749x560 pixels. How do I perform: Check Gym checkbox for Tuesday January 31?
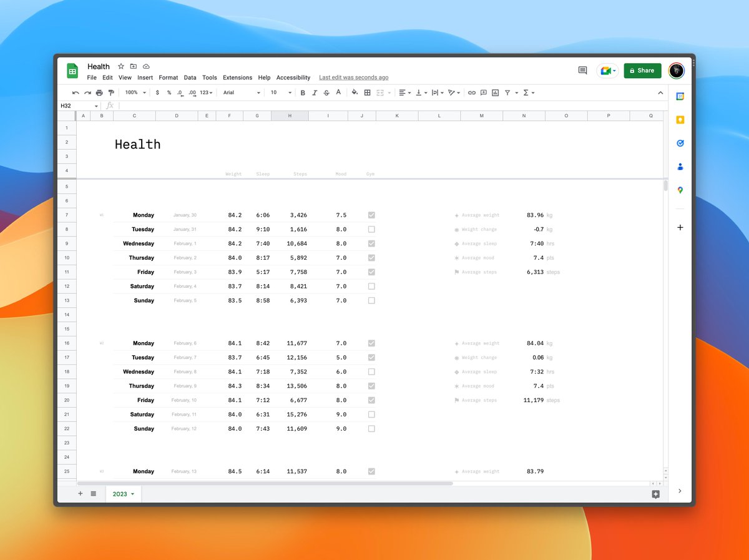371,229
